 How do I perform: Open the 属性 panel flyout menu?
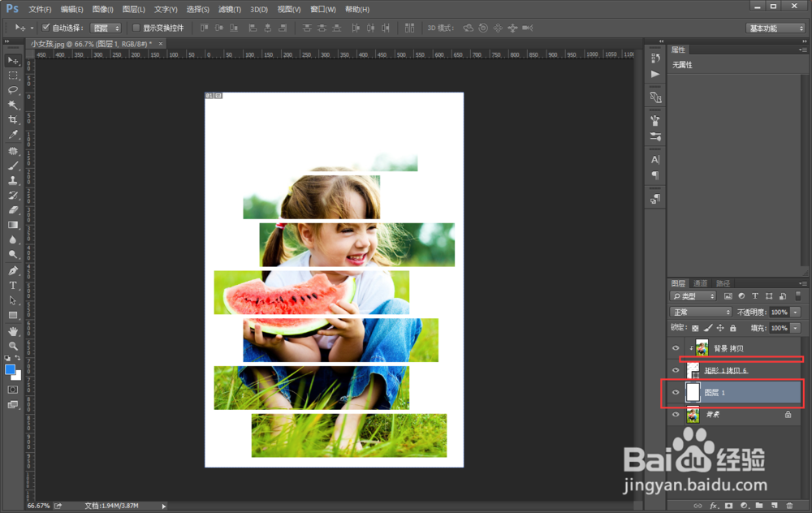pos(802,50)
